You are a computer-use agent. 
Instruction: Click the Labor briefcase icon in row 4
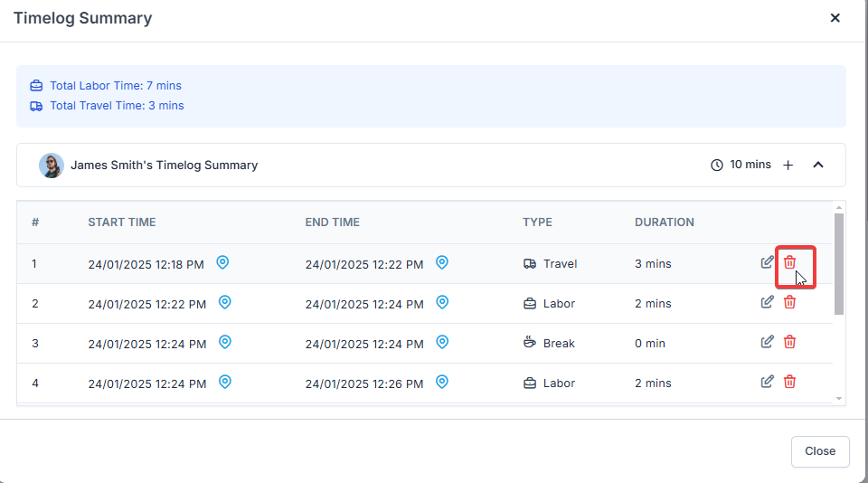[x=530, y=384]
